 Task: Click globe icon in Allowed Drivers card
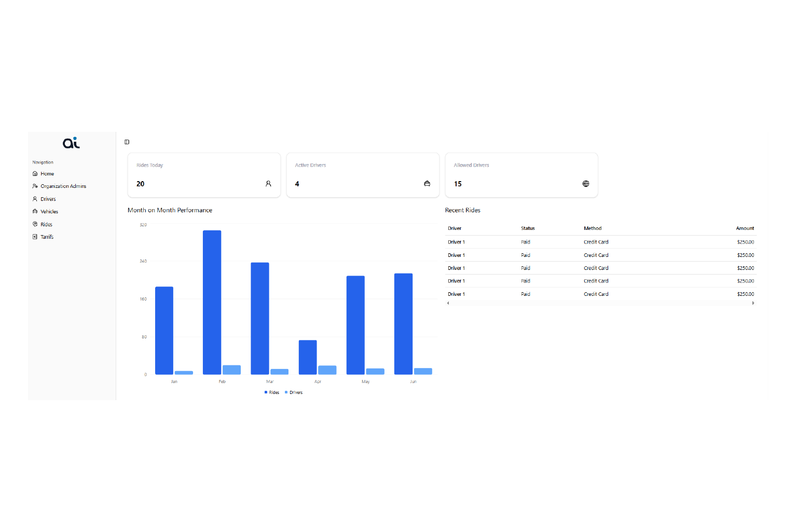[586, 184]
